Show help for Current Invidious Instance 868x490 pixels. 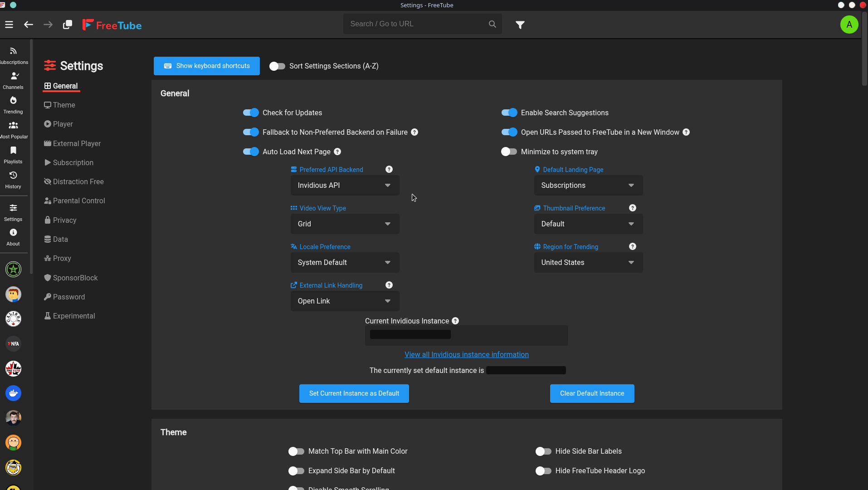pos(455,321)
